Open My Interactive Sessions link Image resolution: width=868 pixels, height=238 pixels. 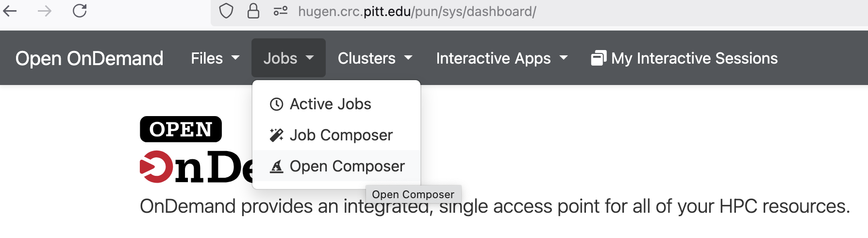(x=684, y=58)
